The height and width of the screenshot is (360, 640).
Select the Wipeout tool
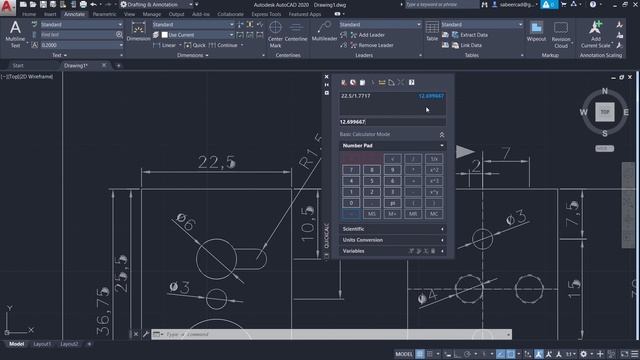click(536, 32)
